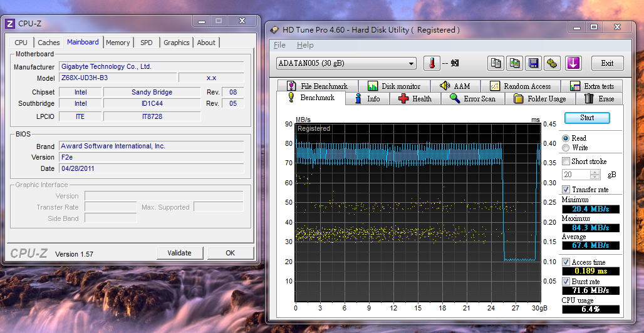Click the 6.4% CPU usage value
644x333 pixels.
[591, 309]
